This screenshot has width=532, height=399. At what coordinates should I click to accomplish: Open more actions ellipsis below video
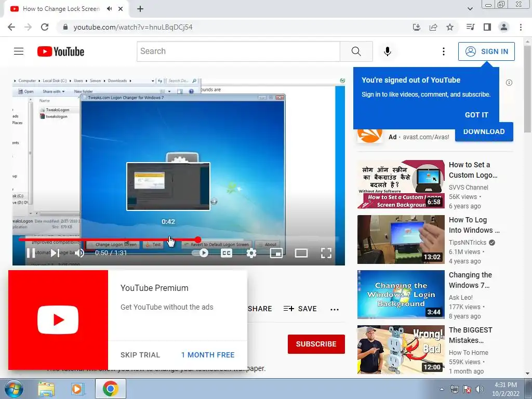335,310
